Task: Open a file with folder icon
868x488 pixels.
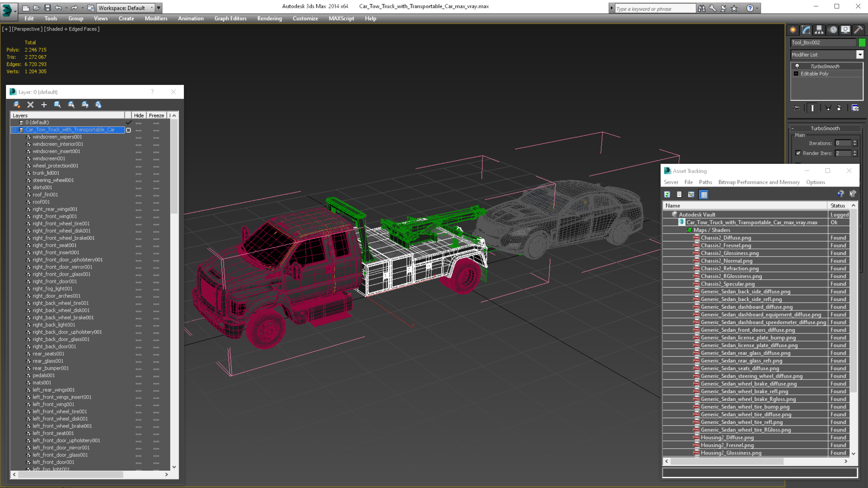Action: [36, 8]
